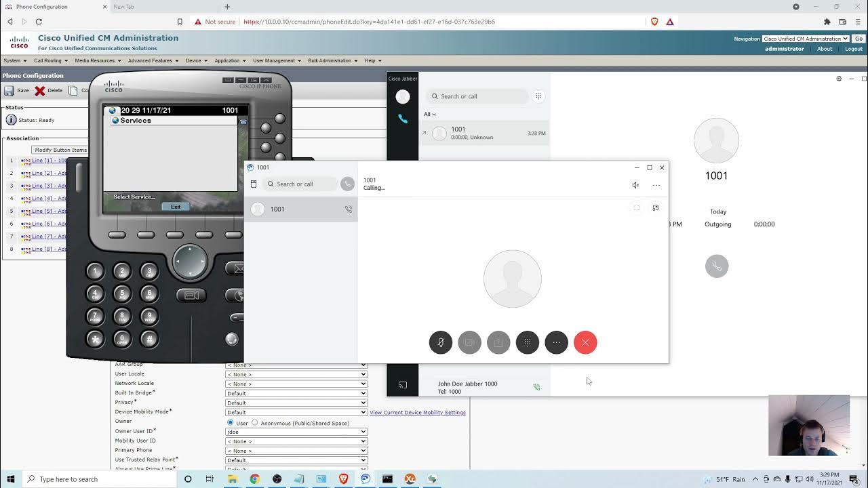Open the Primary Phone dropdown
This screenshot has width=868, height=488.
click(x=296, y=451)
